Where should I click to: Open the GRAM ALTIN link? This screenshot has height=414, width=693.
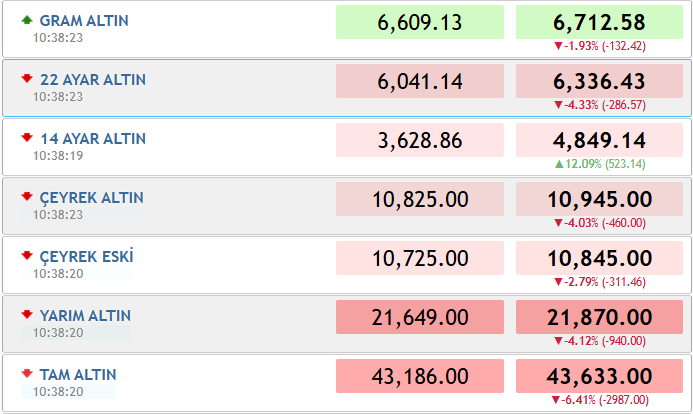click(x=84, y=21)
